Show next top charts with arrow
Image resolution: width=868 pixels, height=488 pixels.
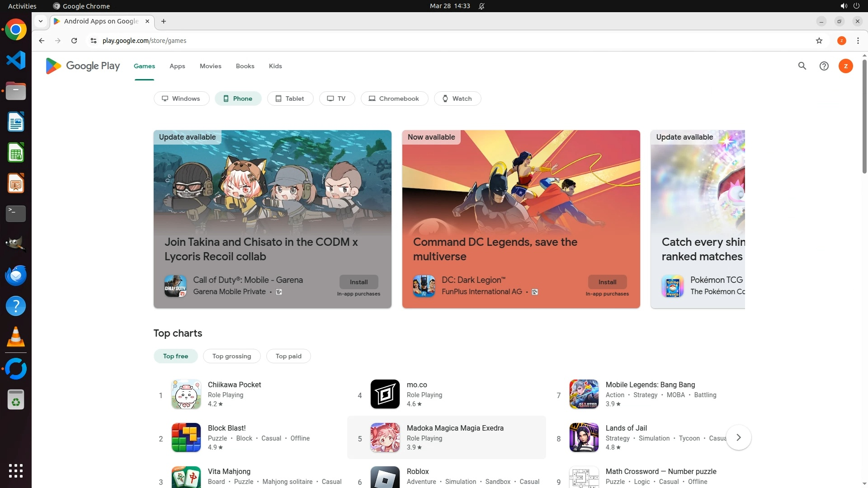point(738,437)
